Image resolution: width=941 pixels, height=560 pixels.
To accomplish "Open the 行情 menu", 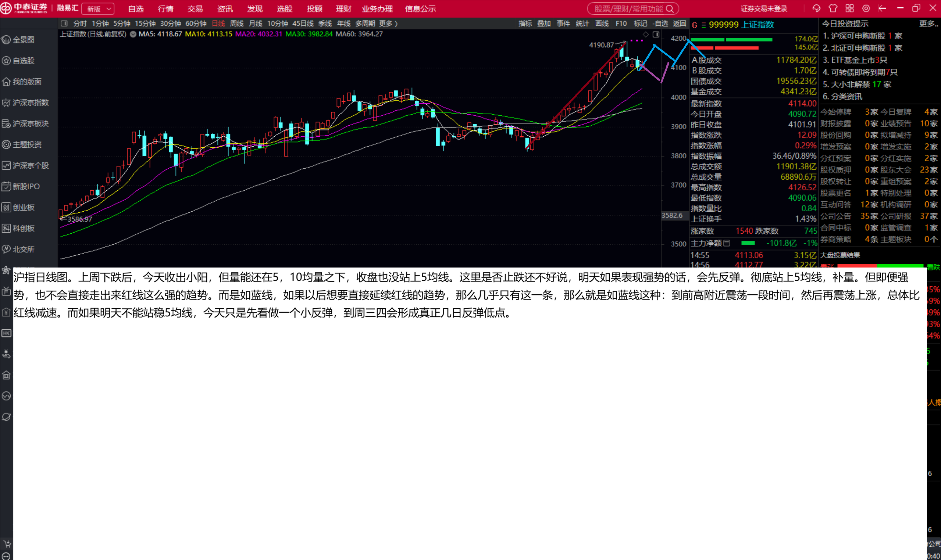I will (x=165, y=9).
